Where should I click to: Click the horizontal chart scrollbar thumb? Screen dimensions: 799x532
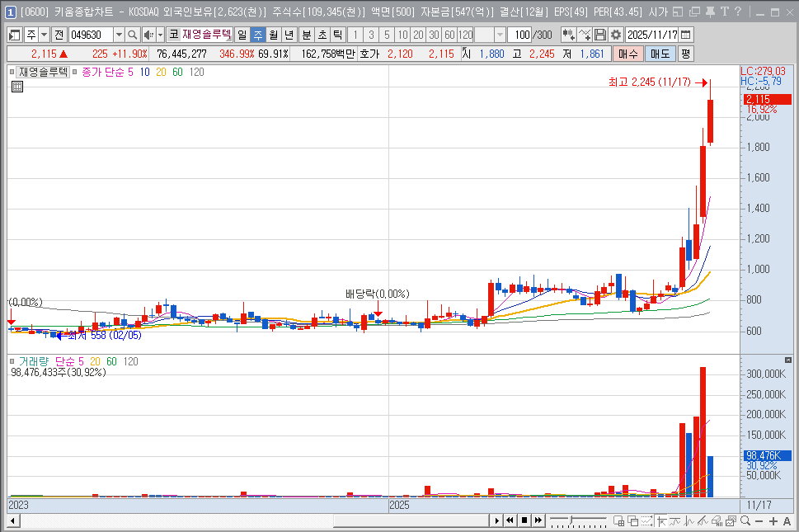pyautogui.click(x=411, y=520)
